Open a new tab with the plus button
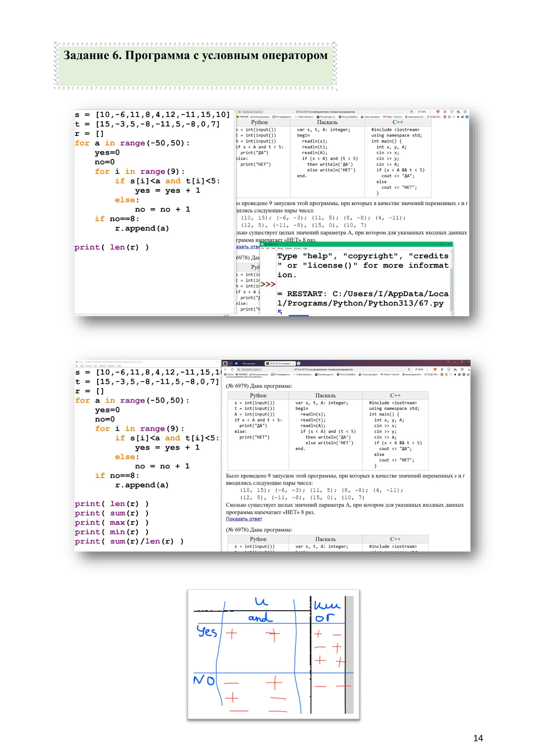 click(298, 363)
